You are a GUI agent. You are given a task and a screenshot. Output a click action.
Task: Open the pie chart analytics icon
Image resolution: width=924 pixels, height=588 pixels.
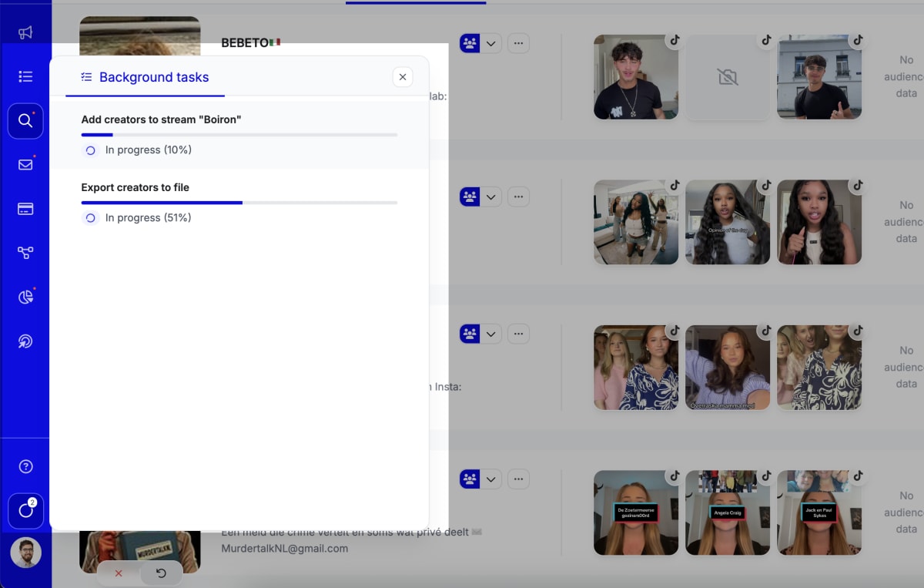25,297
